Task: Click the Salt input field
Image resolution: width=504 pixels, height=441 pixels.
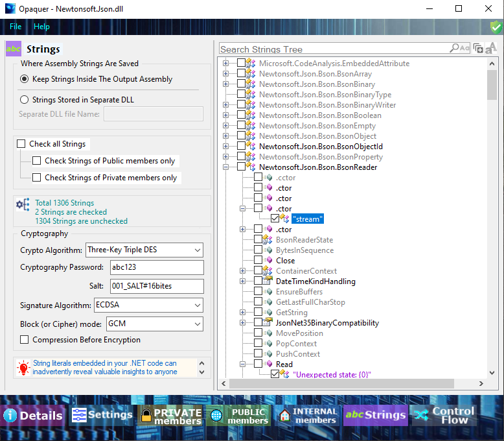Action: coord(157,286)
